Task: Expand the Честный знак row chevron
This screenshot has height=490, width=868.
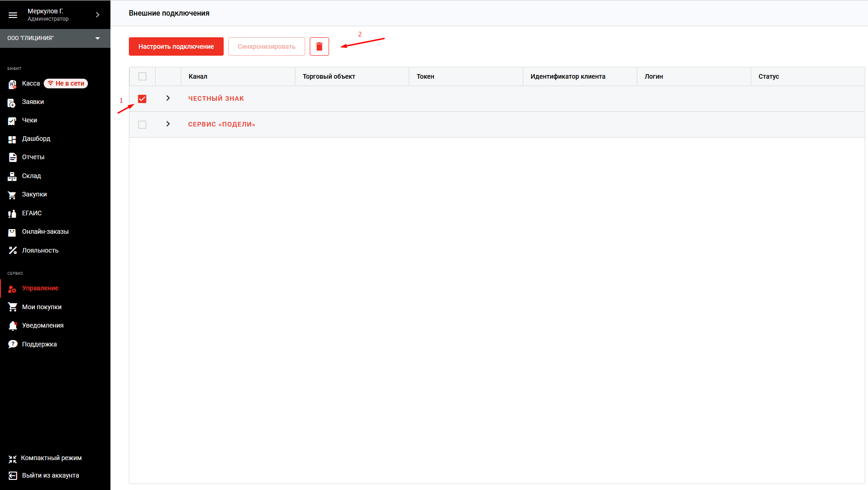Action: (168, 98)
